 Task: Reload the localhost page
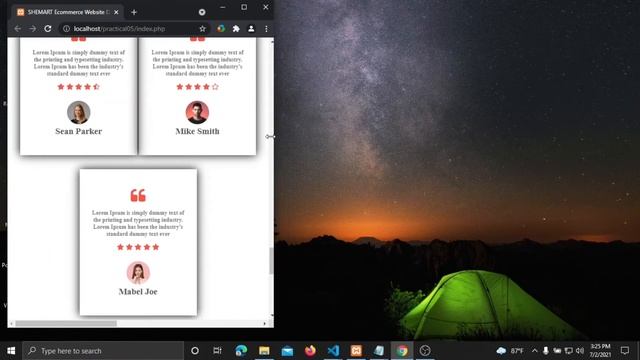(48, 29)
